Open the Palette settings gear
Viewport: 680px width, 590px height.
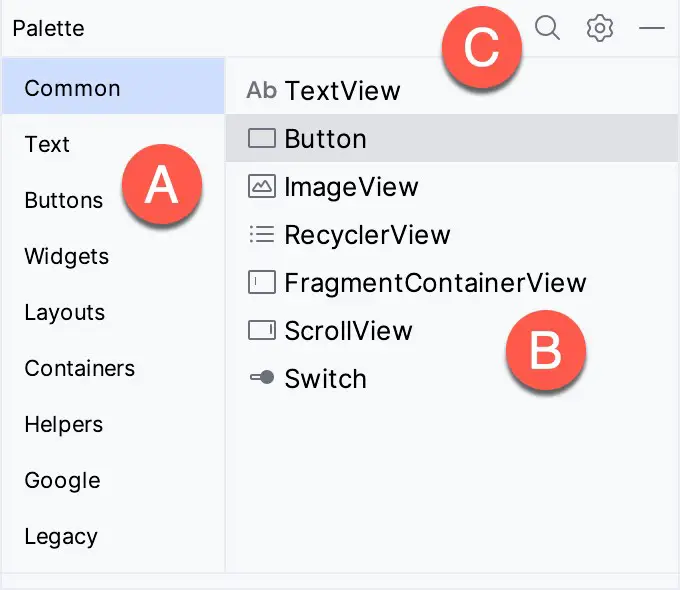(600, 28)
